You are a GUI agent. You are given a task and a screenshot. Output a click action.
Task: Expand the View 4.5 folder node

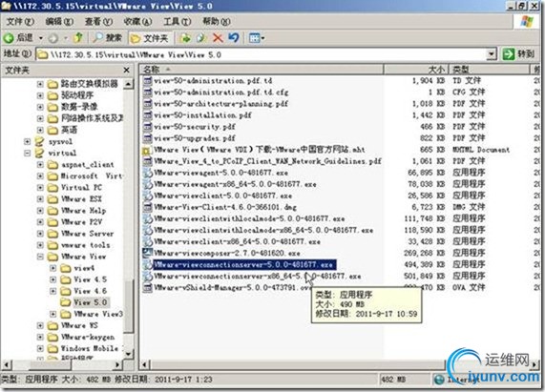(x=52, y=279)
